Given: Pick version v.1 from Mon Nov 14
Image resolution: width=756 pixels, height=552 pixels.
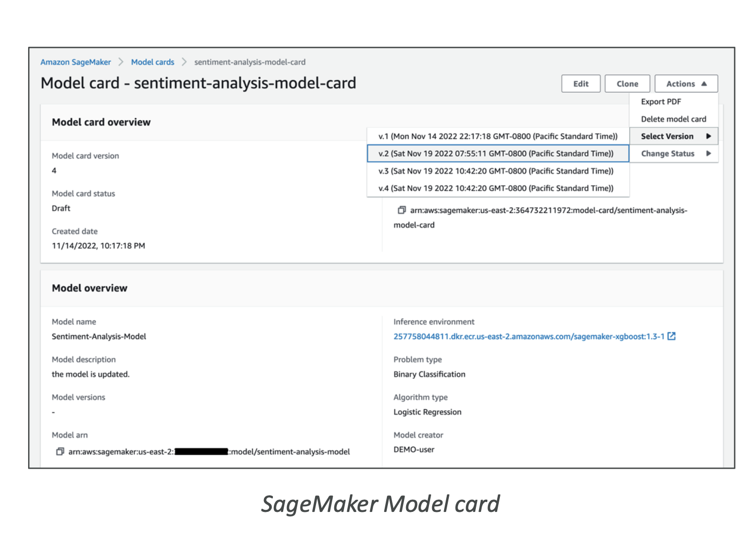Looking at the screenshot, I should [x=498, y=136].
